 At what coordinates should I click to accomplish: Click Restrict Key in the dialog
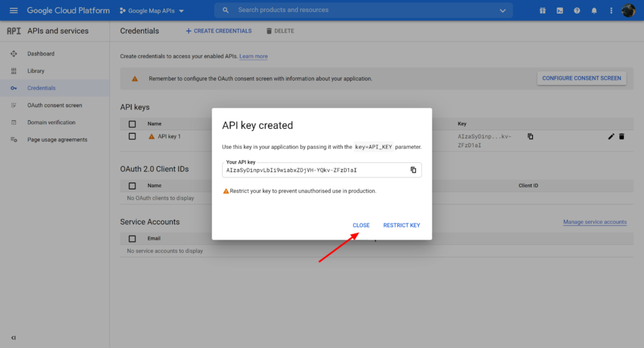click(402, 225)
